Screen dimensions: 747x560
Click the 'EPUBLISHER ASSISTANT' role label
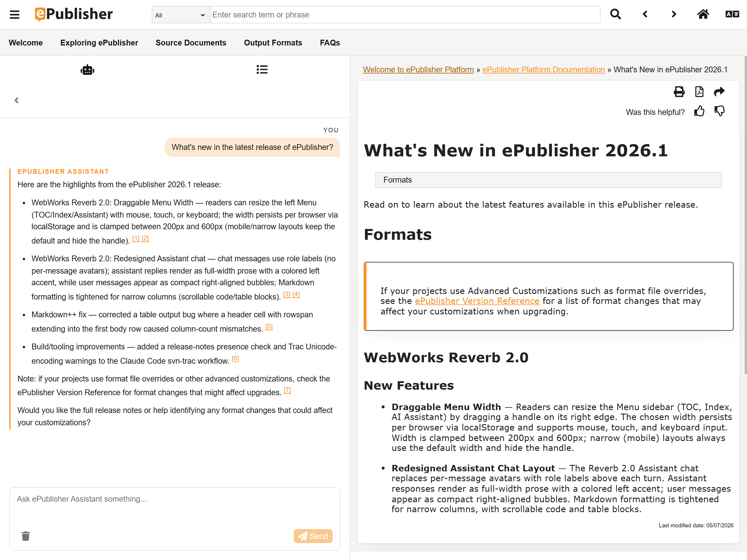click(63, 171)
